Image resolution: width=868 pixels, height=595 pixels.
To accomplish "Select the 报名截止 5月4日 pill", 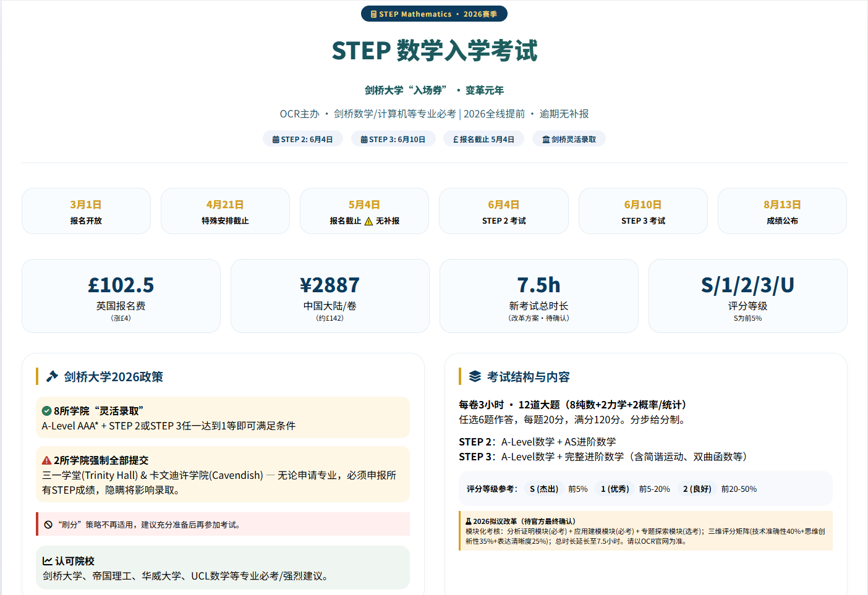I will pos(483,139).
